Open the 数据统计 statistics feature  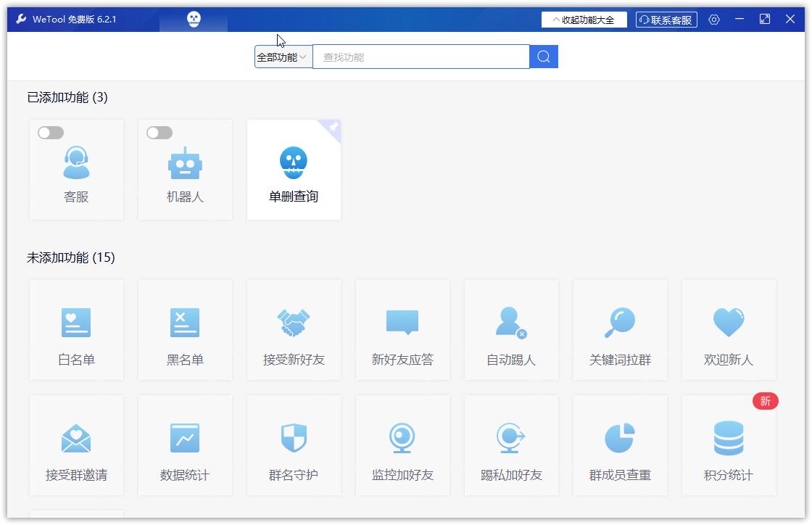[185, 445]
